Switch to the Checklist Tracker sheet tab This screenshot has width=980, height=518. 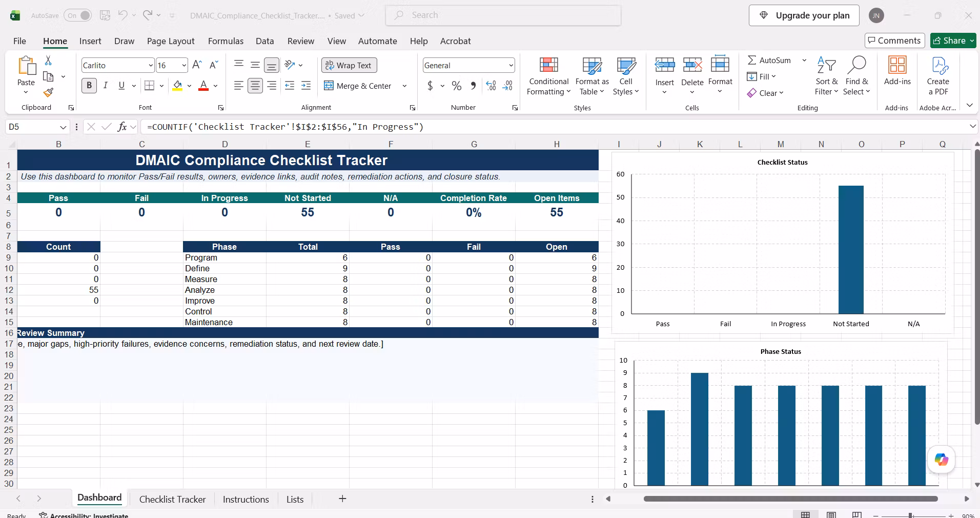point(172,499)
